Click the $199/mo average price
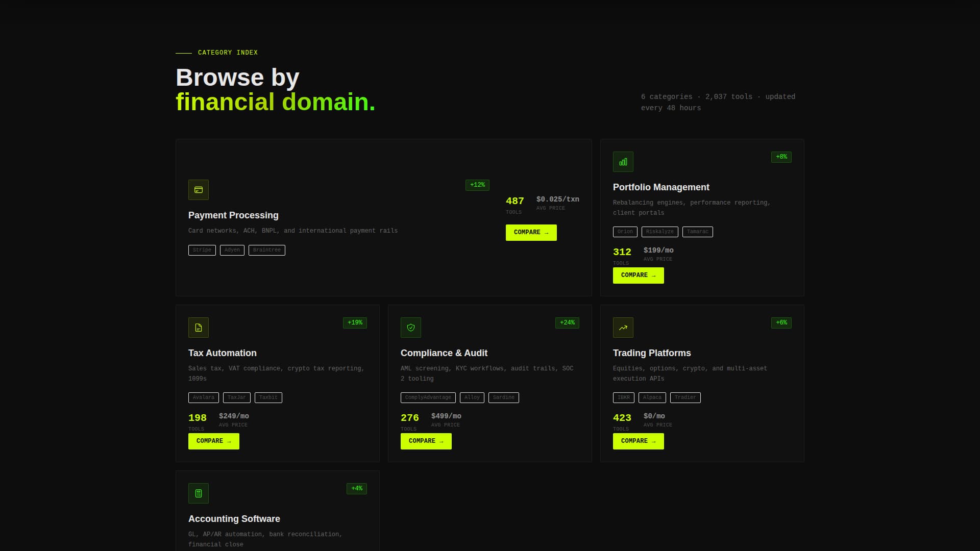This screenshot has width=980, height=551. pyautogui.click(x=658, y=251)
